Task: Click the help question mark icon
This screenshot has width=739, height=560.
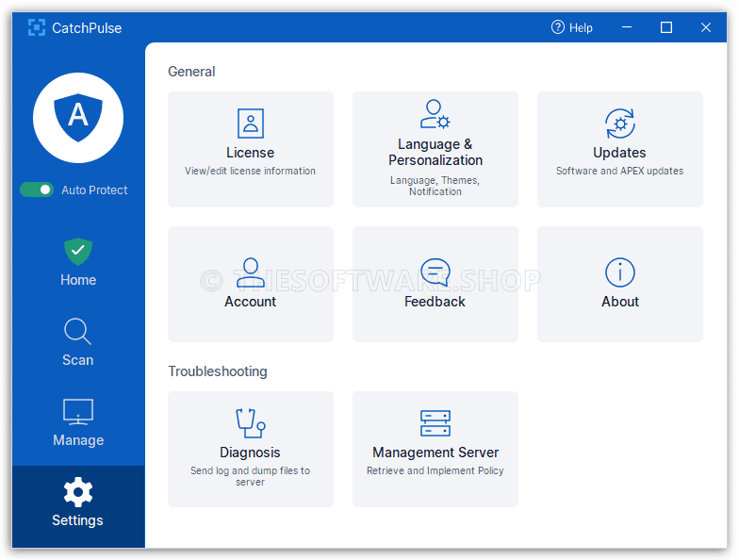Action: coord(558,27)
